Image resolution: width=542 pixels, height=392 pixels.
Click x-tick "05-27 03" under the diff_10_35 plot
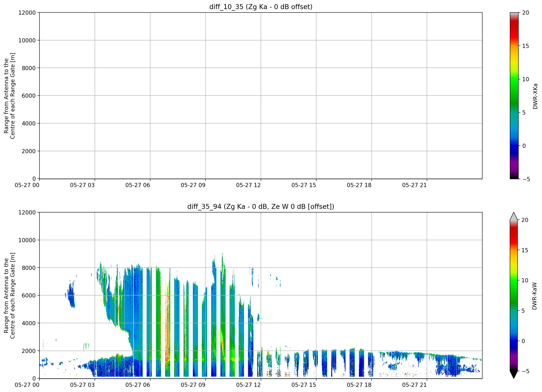(x=83, y=185)
